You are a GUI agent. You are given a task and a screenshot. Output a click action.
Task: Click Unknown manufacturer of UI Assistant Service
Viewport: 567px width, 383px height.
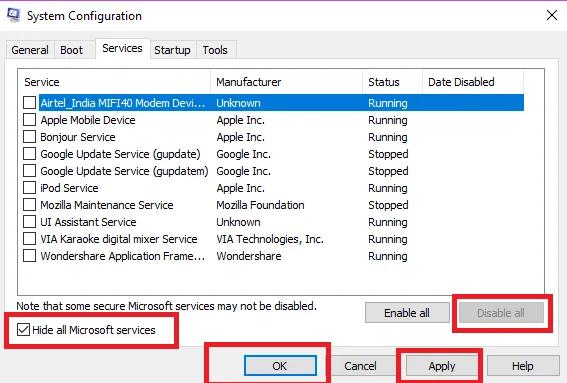coord(238,222)
